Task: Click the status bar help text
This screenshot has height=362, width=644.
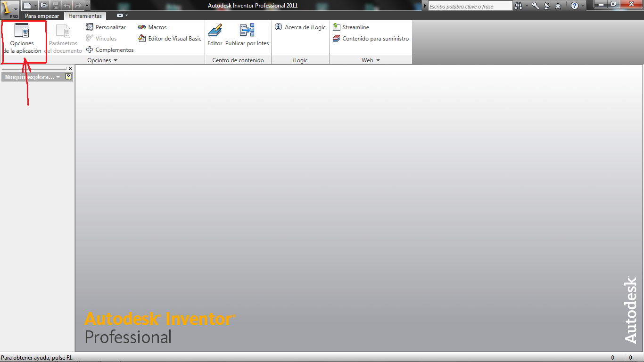Action: (38, 358)
